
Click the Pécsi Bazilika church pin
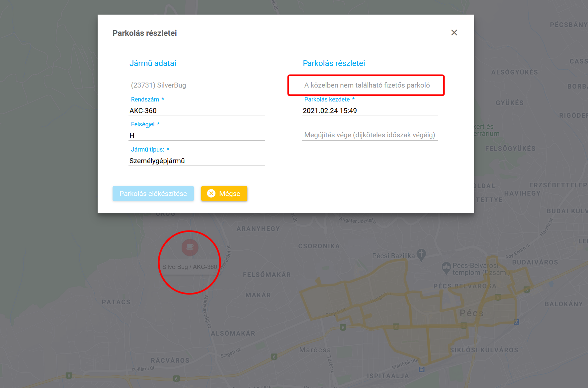[421, 255]
